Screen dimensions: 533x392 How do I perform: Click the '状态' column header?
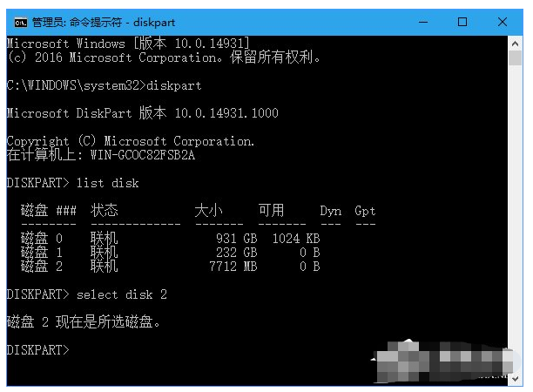[104, 211]
